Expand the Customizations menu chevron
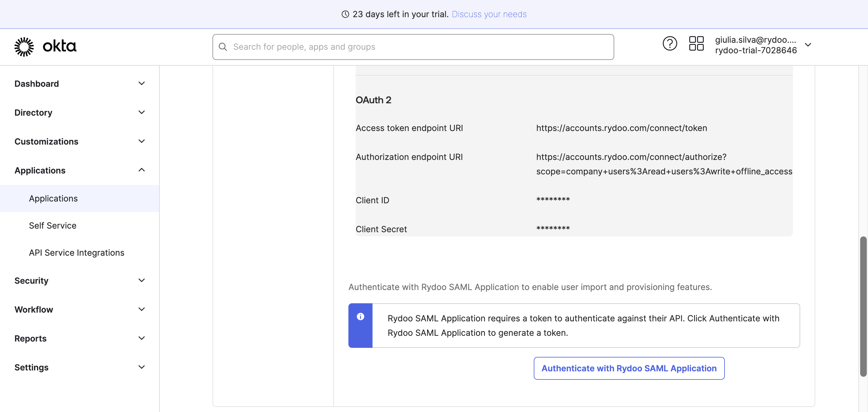The height and width of the screenshot is (412, 868). click(x=142, y=141)
